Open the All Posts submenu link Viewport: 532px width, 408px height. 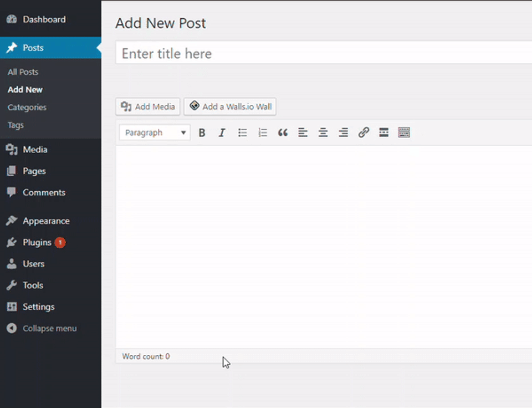pos(23,72)
